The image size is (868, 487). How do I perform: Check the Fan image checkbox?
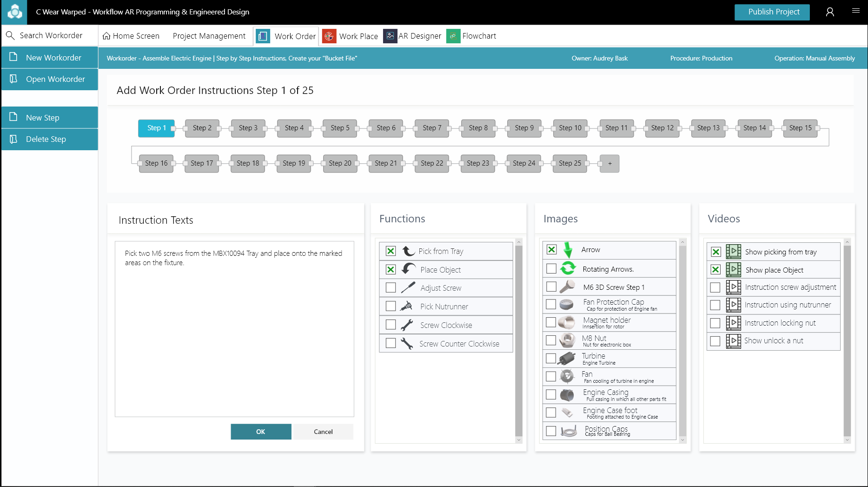(551, 376)
